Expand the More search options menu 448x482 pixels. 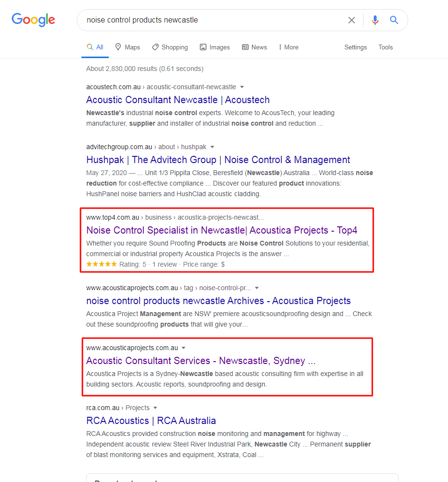(x=288, y=47)
